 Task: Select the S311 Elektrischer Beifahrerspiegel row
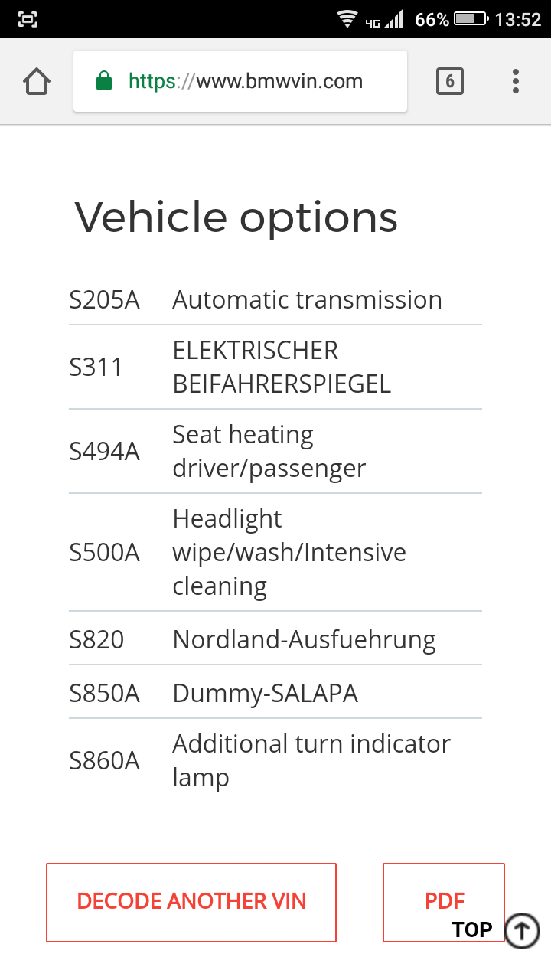[x=275, y=367]
